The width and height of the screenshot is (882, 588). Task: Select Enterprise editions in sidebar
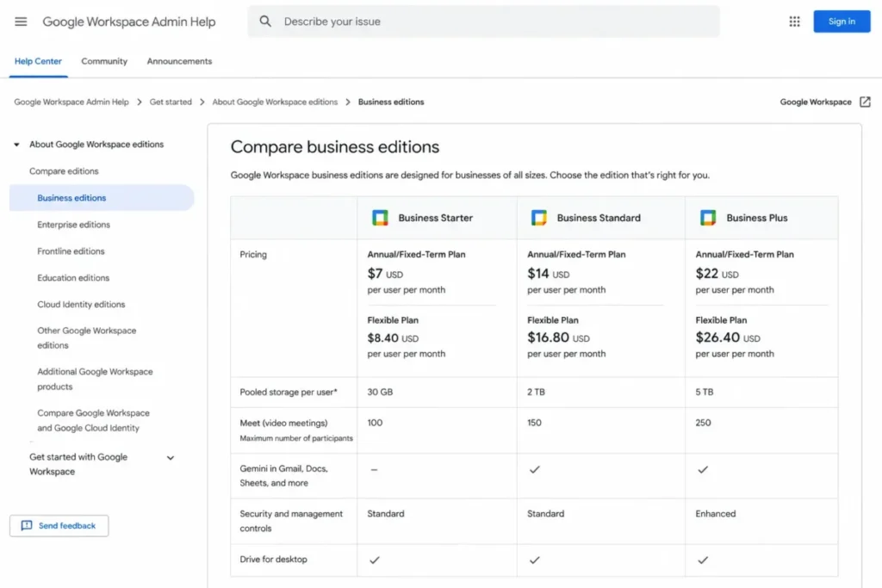tap(74, 225)
